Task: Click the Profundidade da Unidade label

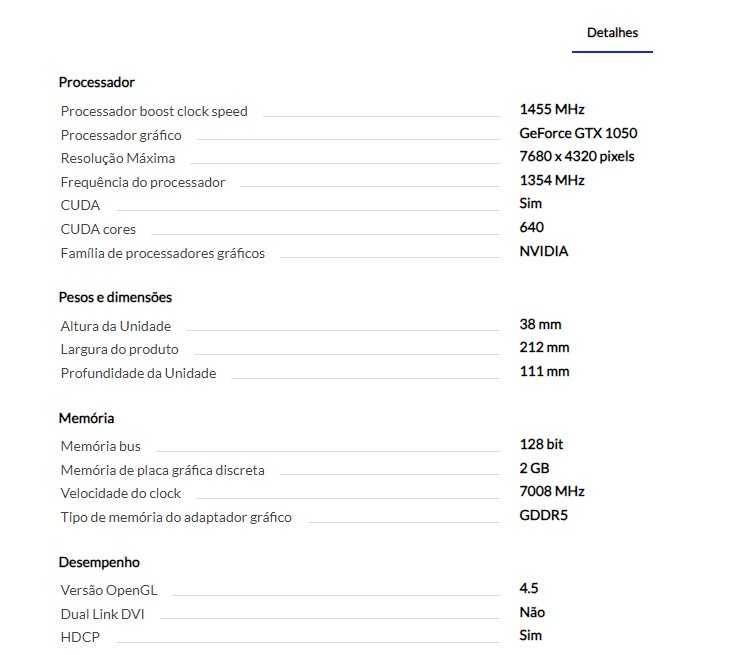Action: pos(138,374)
